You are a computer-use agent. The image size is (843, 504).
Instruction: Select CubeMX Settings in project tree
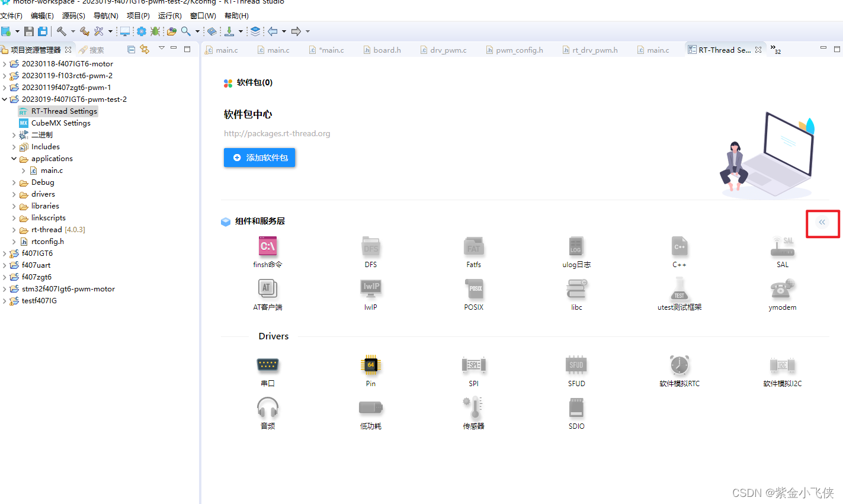point(55,123)
